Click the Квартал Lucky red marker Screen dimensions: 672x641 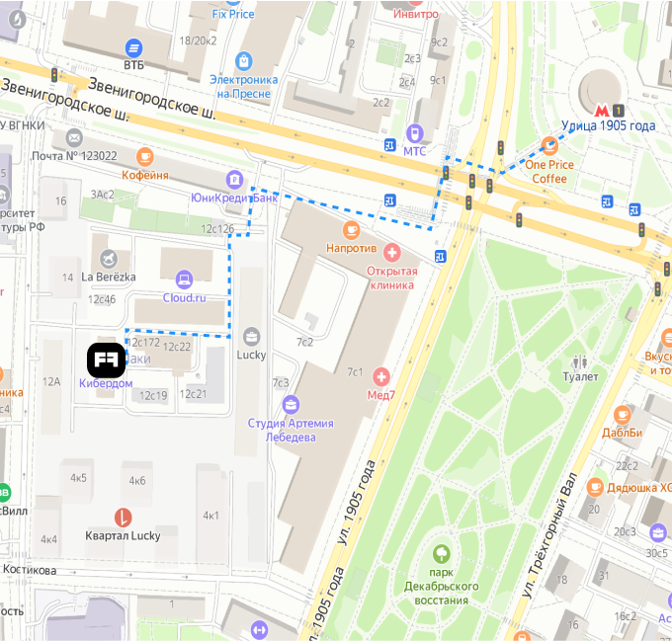coord(123,518)
